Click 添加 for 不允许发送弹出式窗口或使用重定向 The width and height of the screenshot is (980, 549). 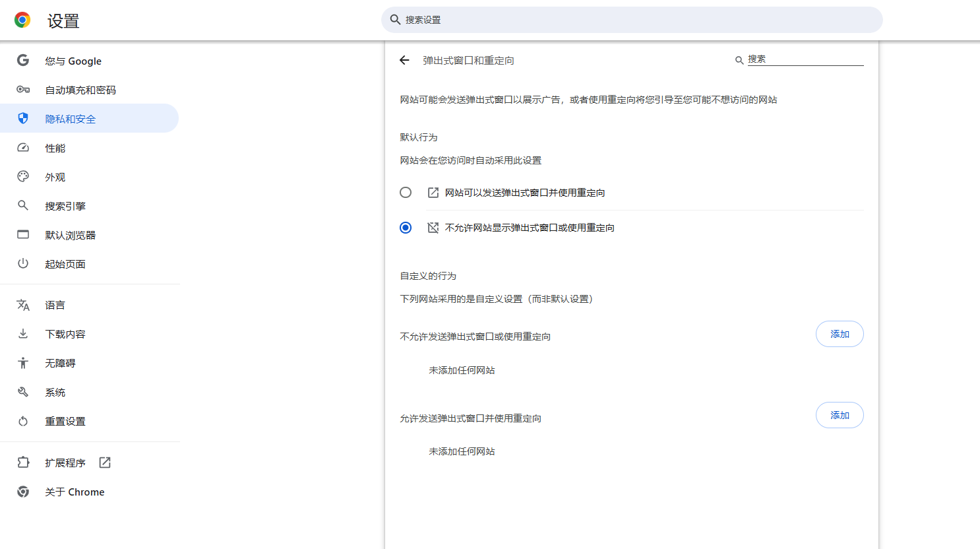tap(840, 334)
